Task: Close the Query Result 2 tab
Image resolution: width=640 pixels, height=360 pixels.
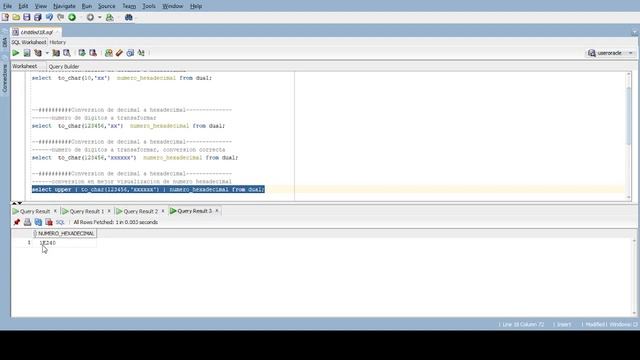Action: [163, 211]
